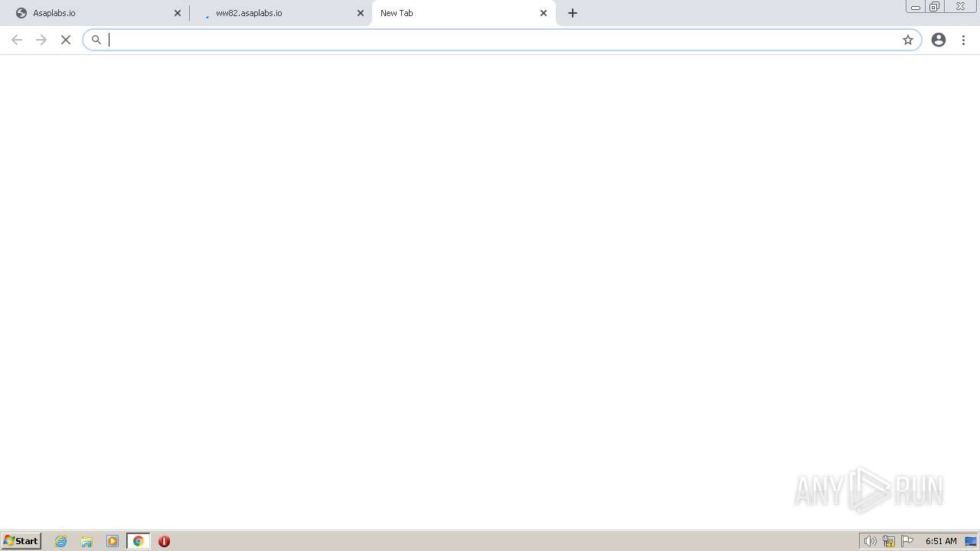
Task: Show desktop via tray monitor icon
Action: coord(971,541)
